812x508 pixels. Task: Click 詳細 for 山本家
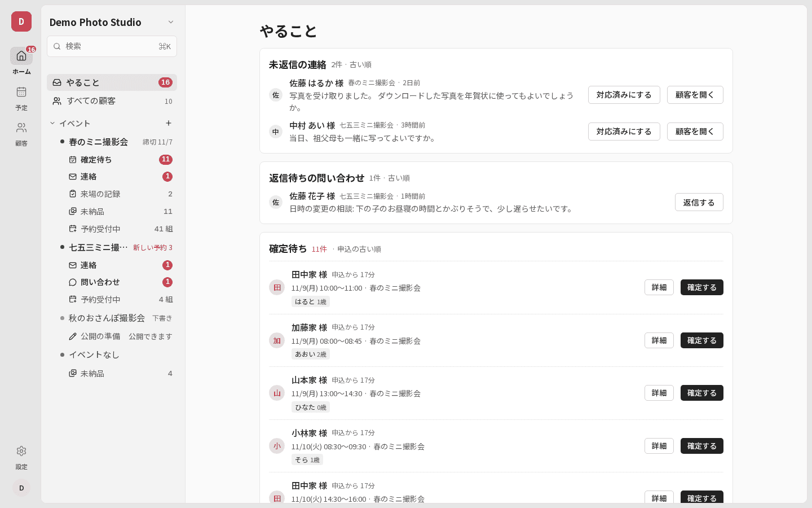659,393
